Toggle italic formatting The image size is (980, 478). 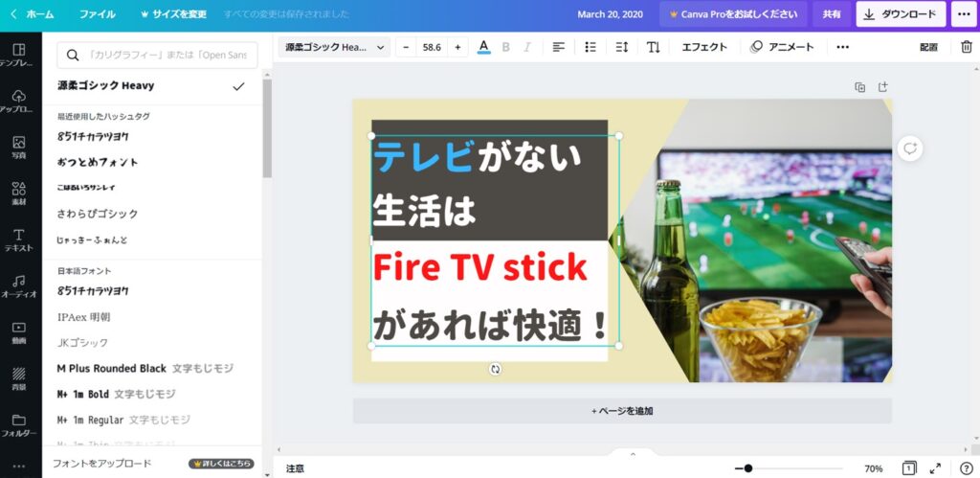click(527, 47)
